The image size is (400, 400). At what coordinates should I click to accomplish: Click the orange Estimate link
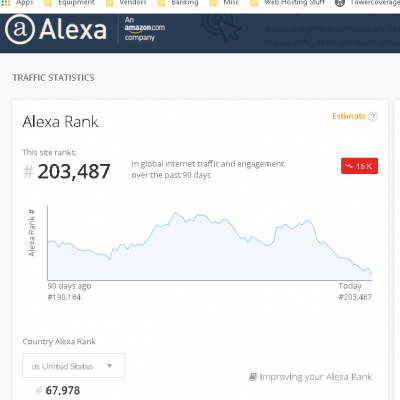[349, 116]
